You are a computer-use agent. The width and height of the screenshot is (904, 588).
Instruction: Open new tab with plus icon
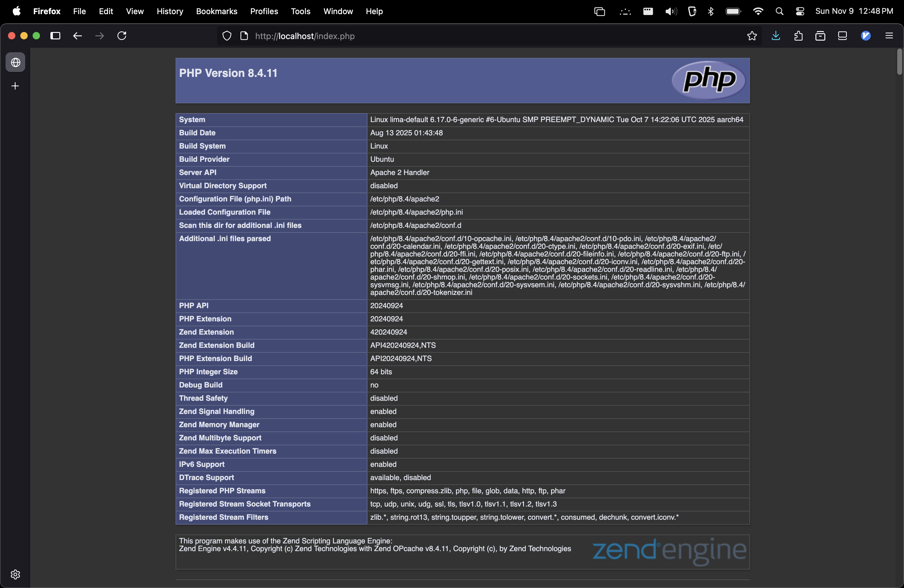[x=15, y=86]
